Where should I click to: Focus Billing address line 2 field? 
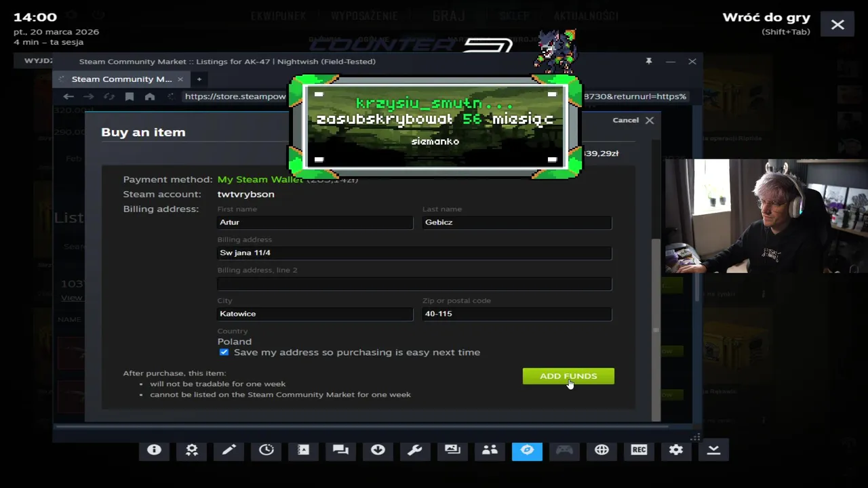tap(414, 283)
